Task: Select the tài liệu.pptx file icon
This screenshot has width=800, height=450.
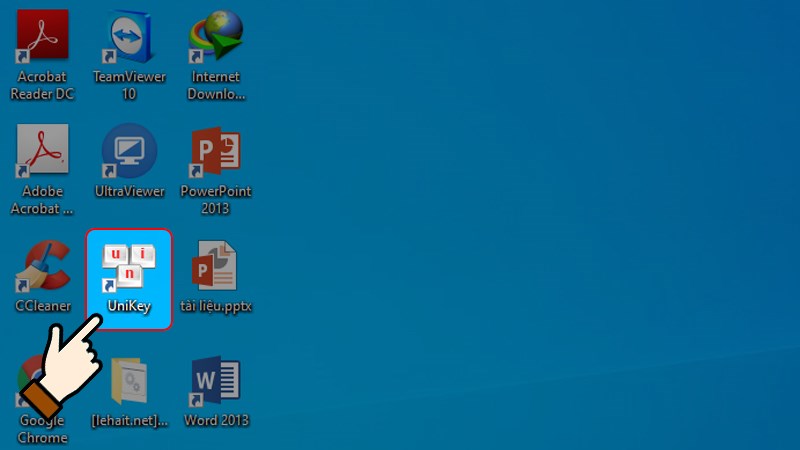Action: 215,266
